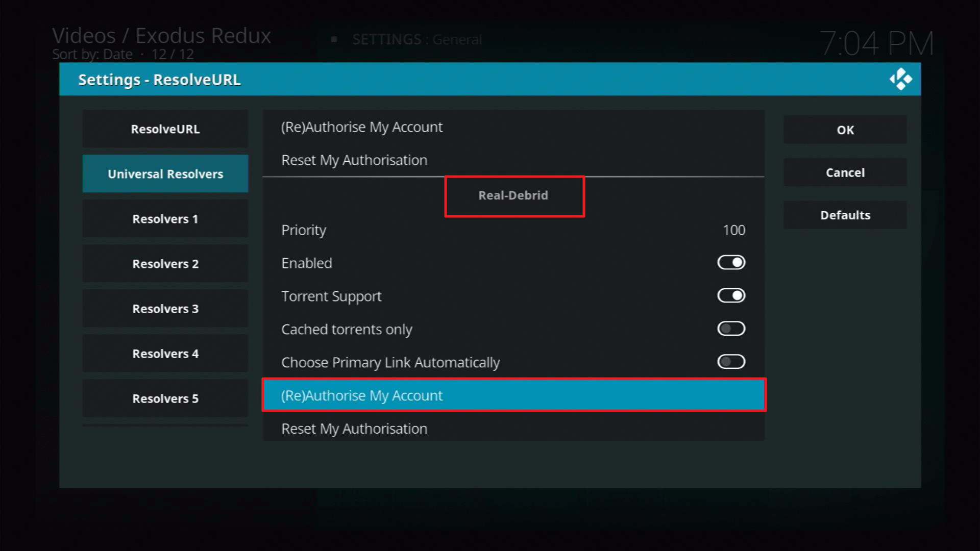Switch to Resolvers 2 category

(165, 264)
